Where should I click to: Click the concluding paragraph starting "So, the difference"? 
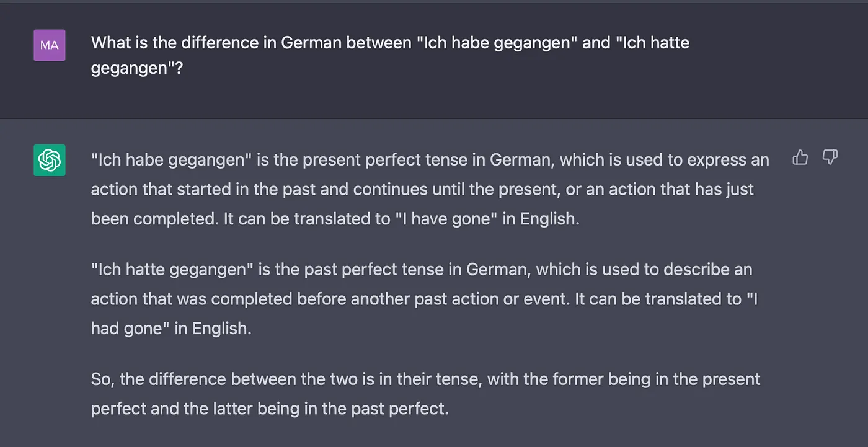pos(425,394)
